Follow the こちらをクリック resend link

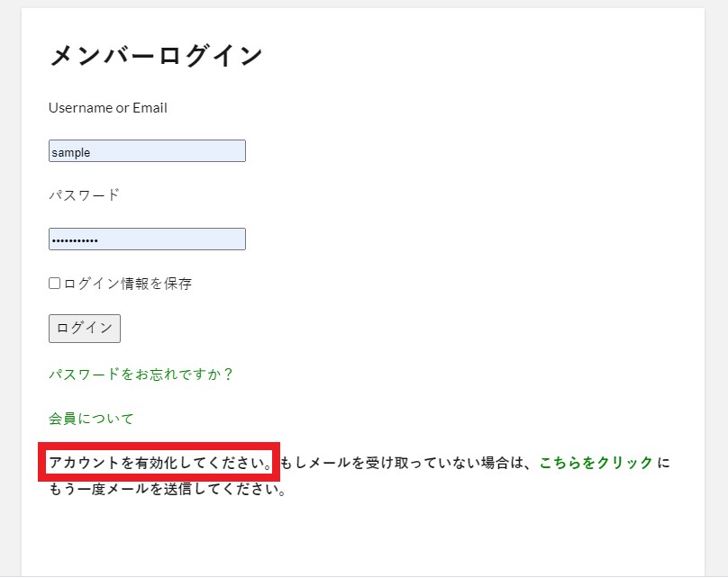[596, 463]
